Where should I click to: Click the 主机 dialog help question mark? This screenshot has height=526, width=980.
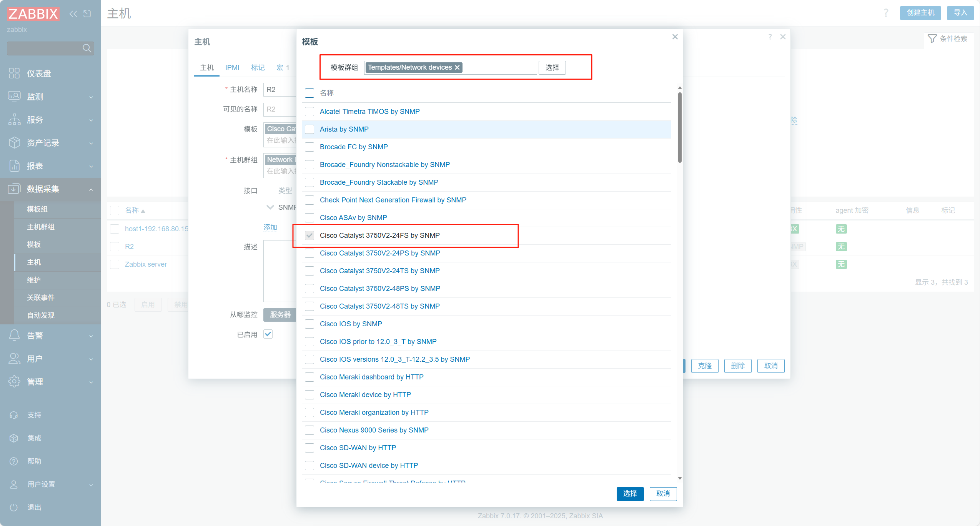770,37
